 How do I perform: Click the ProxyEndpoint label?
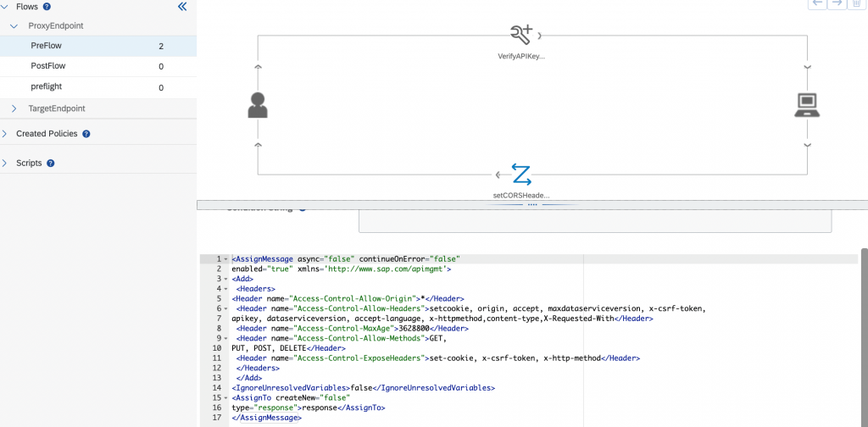(x=56, y=26)
